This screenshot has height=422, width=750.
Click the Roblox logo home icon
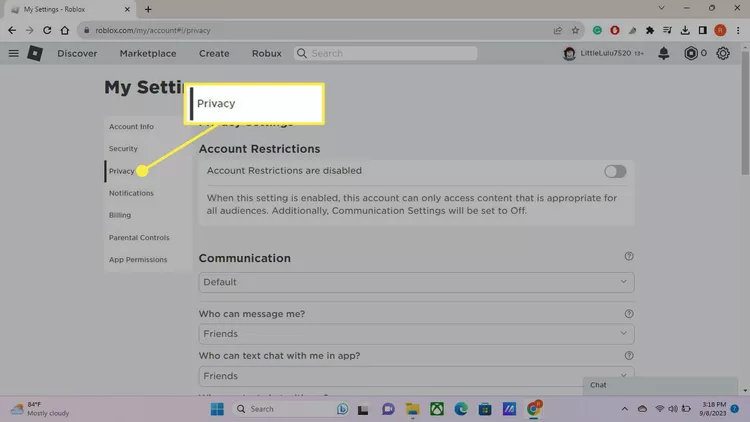pos(35,53)
